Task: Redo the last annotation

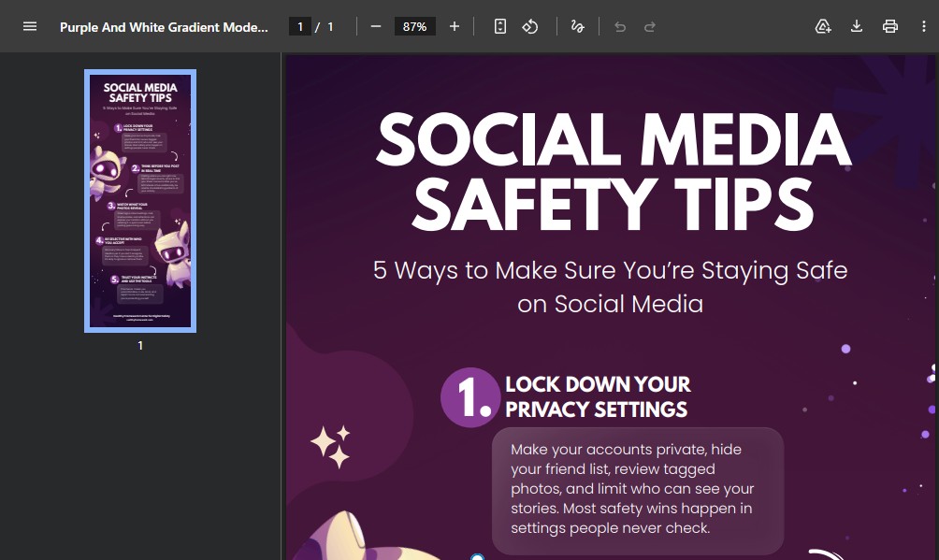Action: point(650,26)
